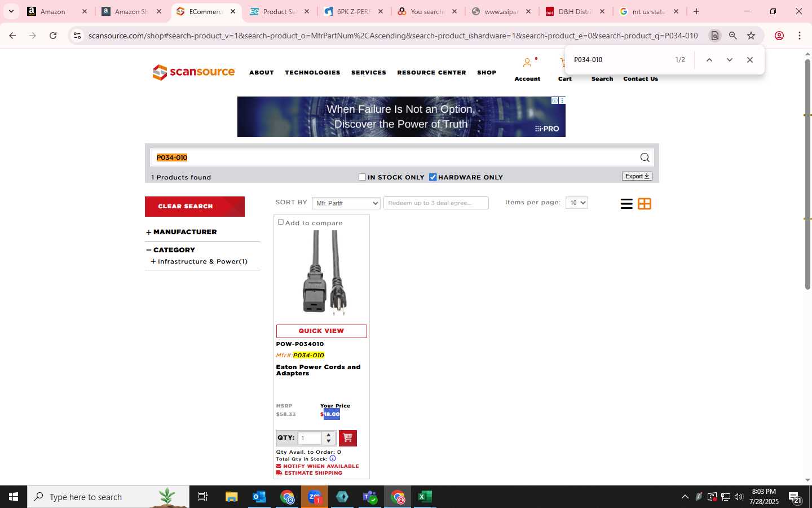Viewport: 812px width, 508px height.
Task: Switch to the Product Search tab
Action: click(279, 11)
